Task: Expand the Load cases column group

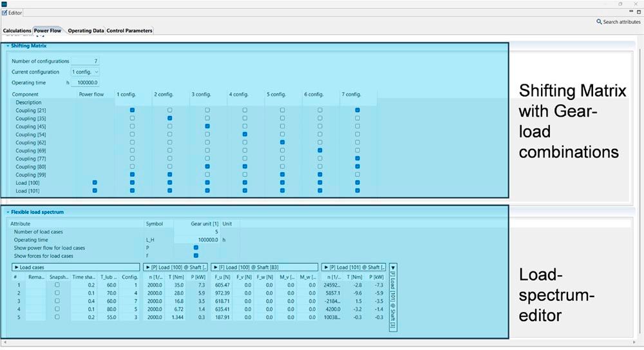Action: coord(17,267)
